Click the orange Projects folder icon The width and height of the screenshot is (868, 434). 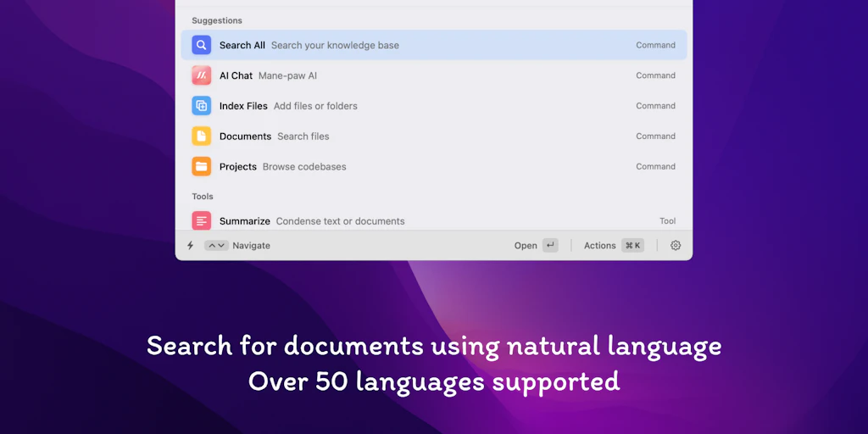(x=202, y=167)
